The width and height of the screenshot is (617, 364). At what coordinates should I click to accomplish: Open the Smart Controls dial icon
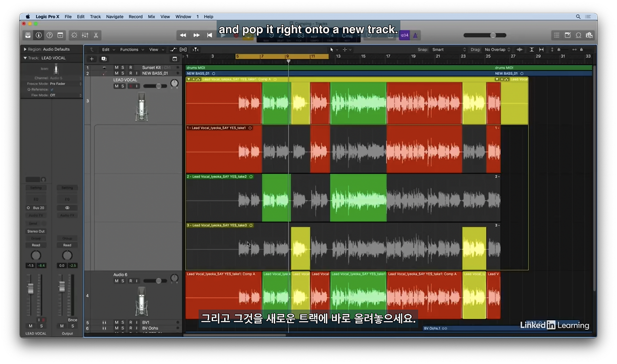click(x=74, y=35)
